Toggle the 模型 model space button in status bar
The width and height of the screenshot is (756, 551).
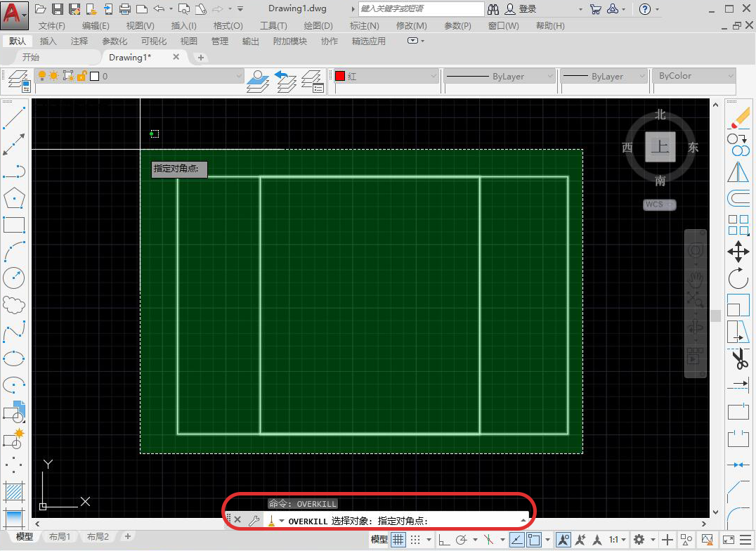[x=379, y=540]
